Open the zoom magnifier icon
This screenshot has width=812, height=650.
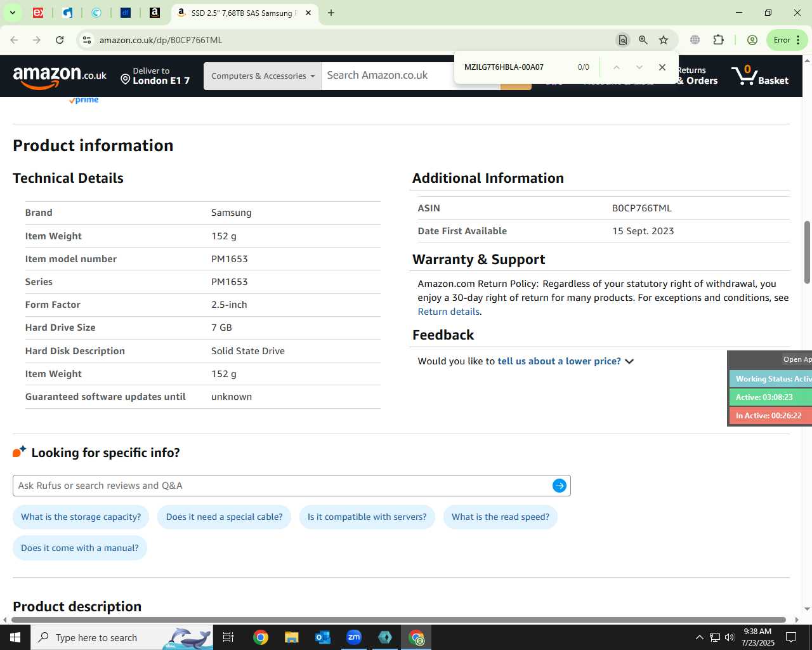(643, 40)
